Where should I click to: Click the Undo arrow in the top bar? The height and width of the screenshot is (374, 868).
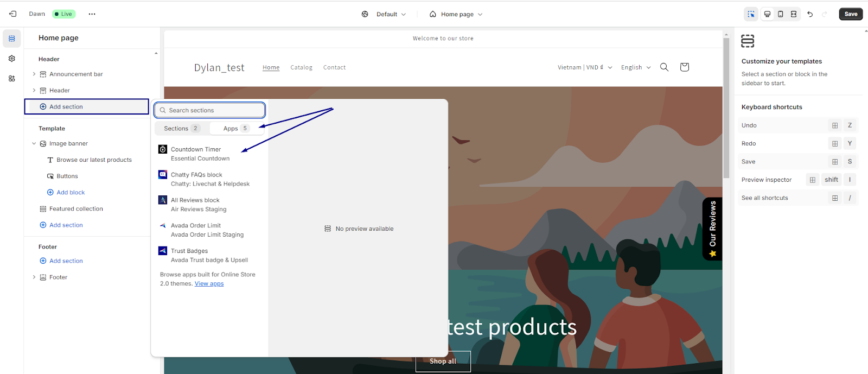tap(810, 14)
